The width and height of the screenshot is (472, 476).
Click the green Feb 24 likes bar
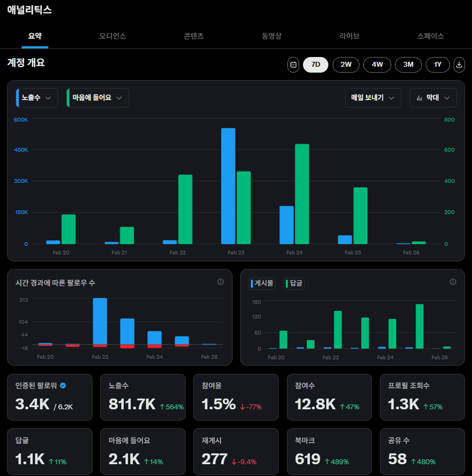coord(302,194)
